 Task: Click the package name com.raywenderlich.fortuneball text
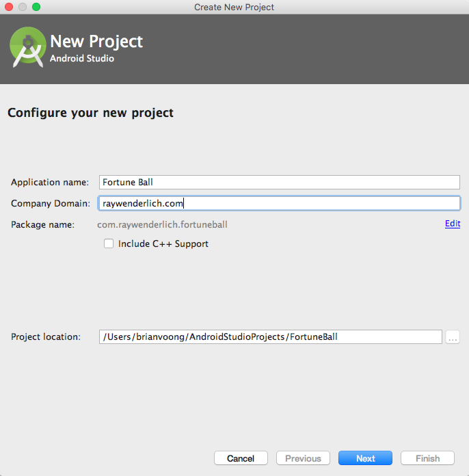[x=162, y=224]
